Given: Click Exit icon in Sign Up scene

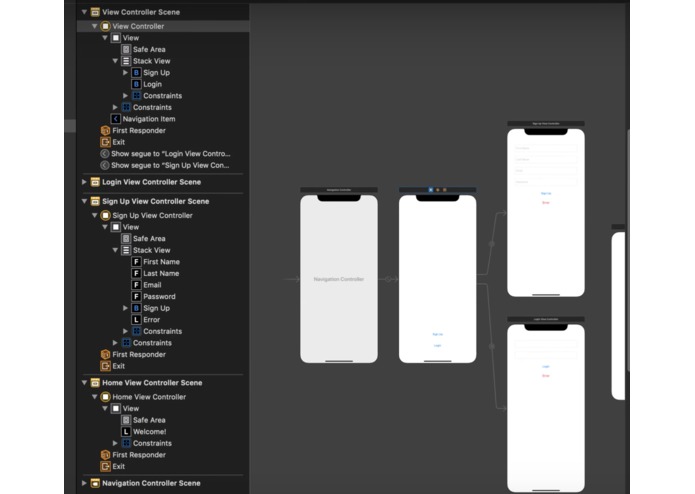Looking at the screenshot, I should pos(105,366).
